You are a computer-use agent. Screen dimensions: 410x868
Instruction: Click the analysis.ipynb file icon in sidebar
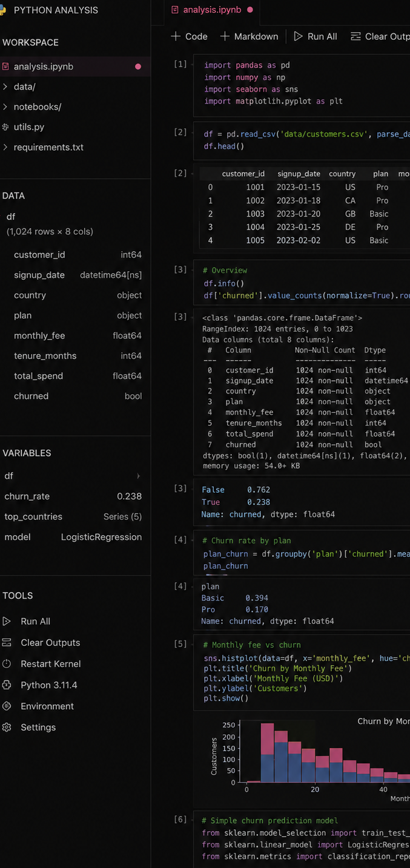[6, 67]
